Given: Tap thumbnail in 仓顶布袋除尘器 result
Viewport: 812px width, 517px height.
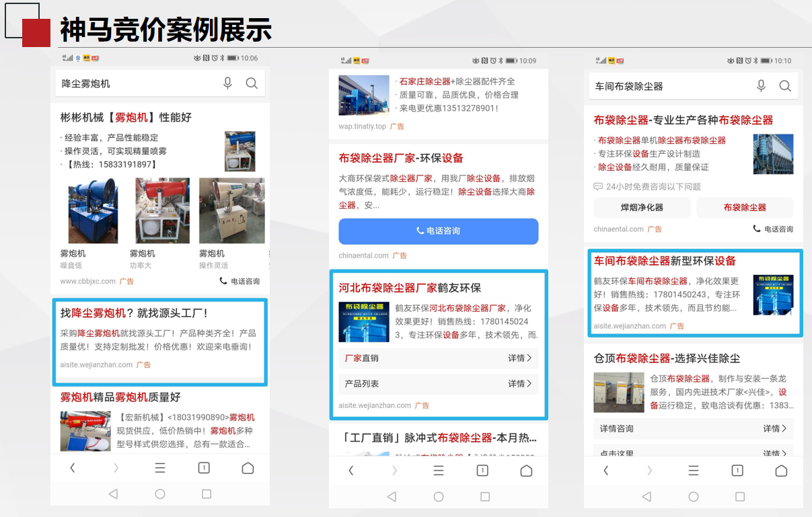Looking at the screenshot, I should point(619,392).
